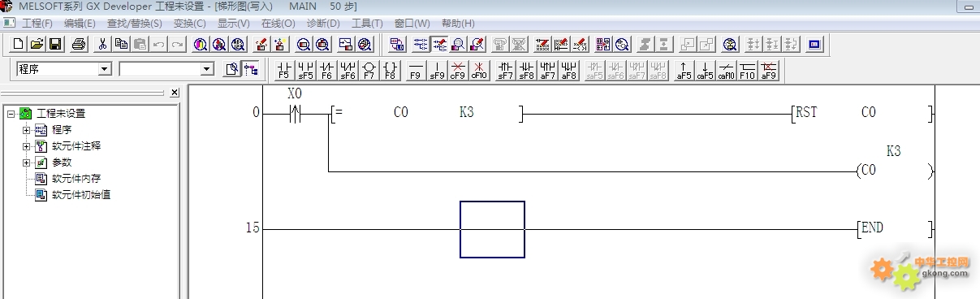Print using the printer icon
980x299 pixels.
pyautogui.click(x=79, y=45)
